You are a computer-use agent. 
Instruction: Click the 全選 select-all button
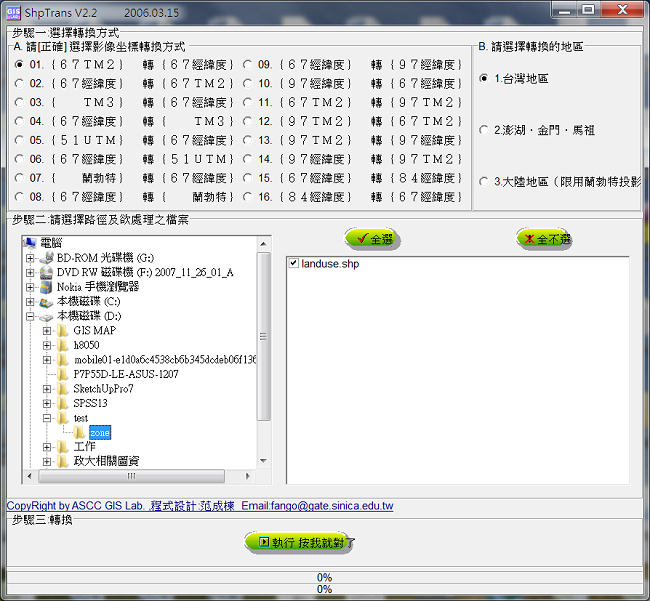click(372, 239)
